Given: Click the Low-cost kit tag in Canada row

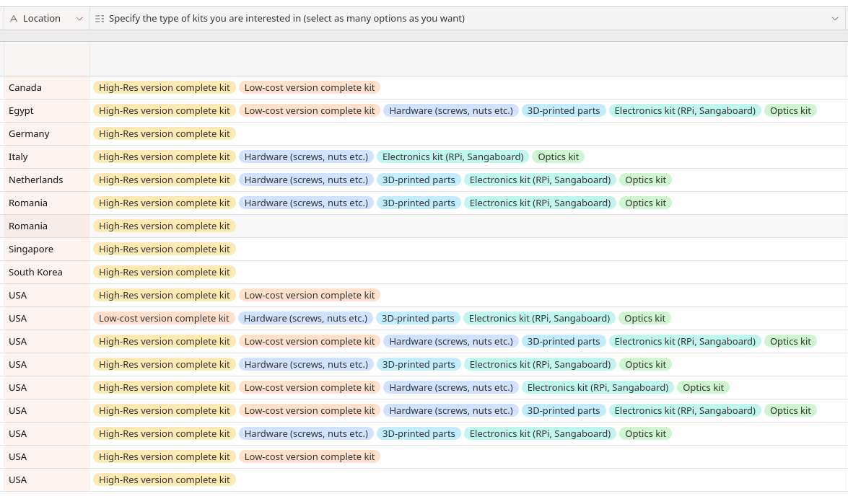Looking at the screenshot, I should 310,88.
